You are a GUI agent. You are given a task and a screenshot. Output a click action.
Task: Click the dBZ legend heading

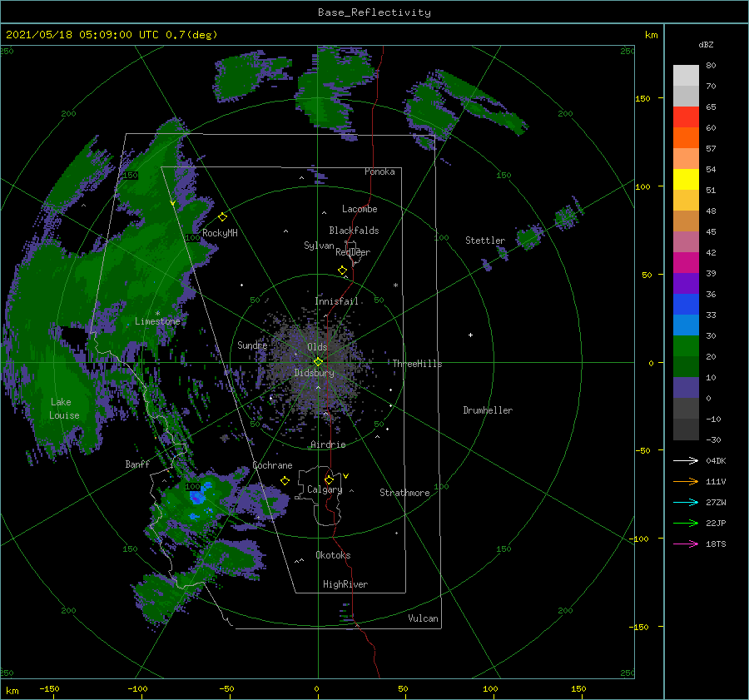(x=706, y=44)
